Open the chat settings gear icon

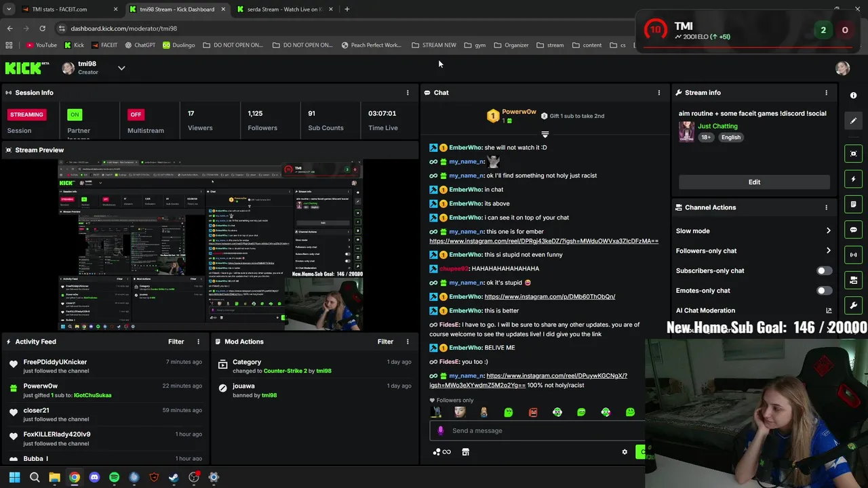tap(625, 452)
